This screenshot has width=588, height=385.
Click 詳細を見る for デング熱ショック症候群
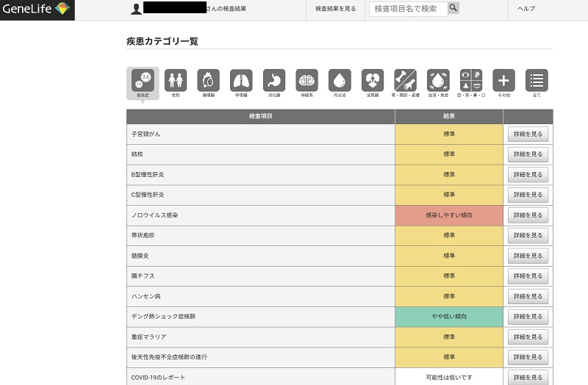tap(528, 317)
